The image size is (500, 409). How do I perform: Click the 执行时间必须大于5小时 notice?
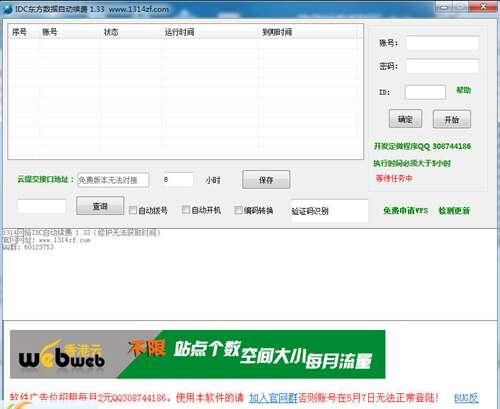point(412,163)
